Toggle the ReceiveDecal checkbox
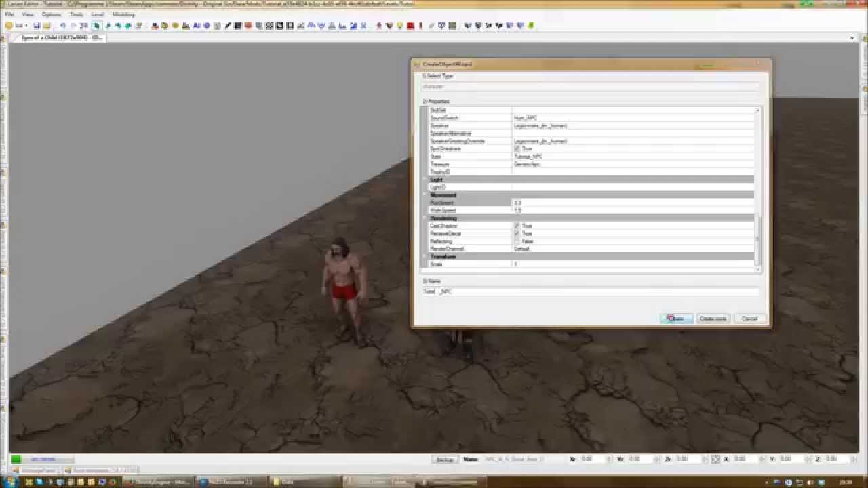The image size is (868, 488). 517,233
